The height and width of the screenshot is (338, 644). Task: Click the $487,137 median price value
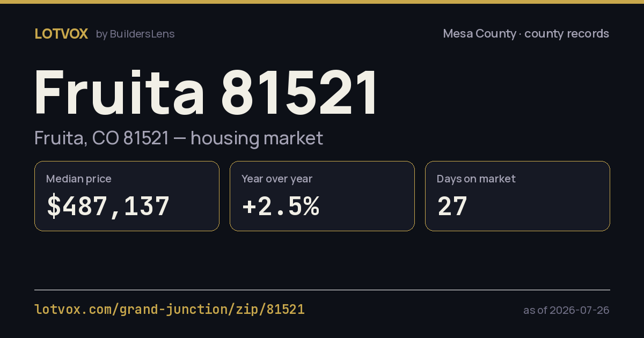[x=108, y=207]
